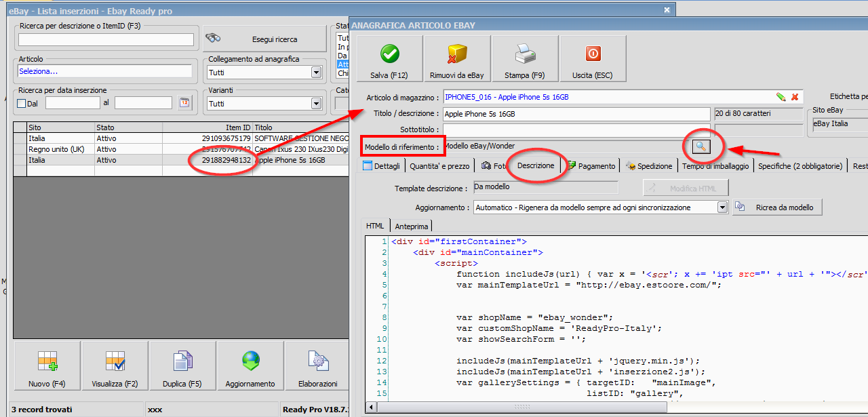The height and width of the screenshot is (417, 868).
Task: Open Elaborazioni button
Action: (x=317, y=366)
